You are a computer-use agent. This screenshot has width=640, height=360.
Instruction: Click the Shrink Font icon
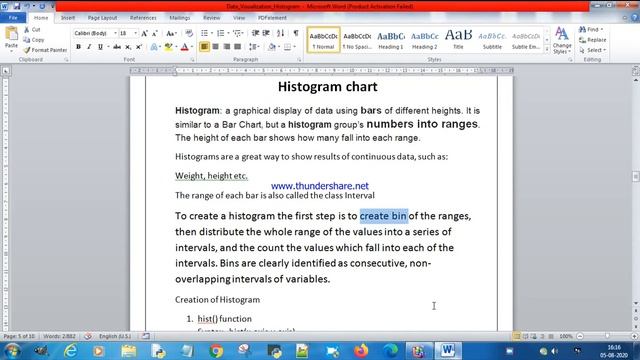click(154, 33)
